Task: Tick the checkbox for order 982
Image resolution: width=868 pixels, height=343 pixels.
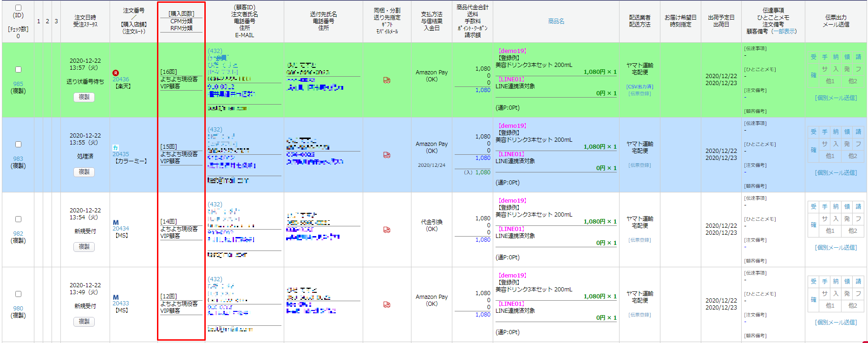Action: coord(18,219)
